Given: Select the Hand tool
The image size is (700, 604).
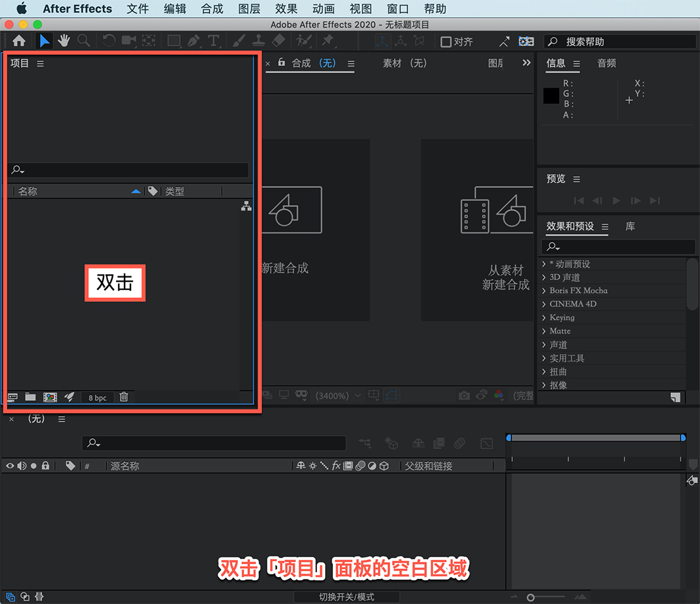Looking at the screenshot, I should (64, 41).
